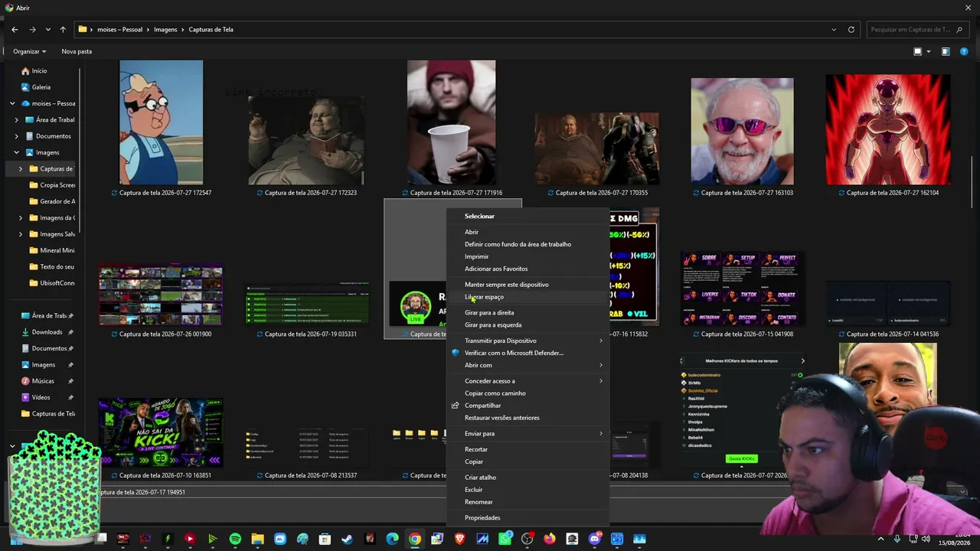Viewport: 980px width, 551px height.
Task: Select thumbnail of Captura de tela 2026-07-27 162104
Action: 888,130
